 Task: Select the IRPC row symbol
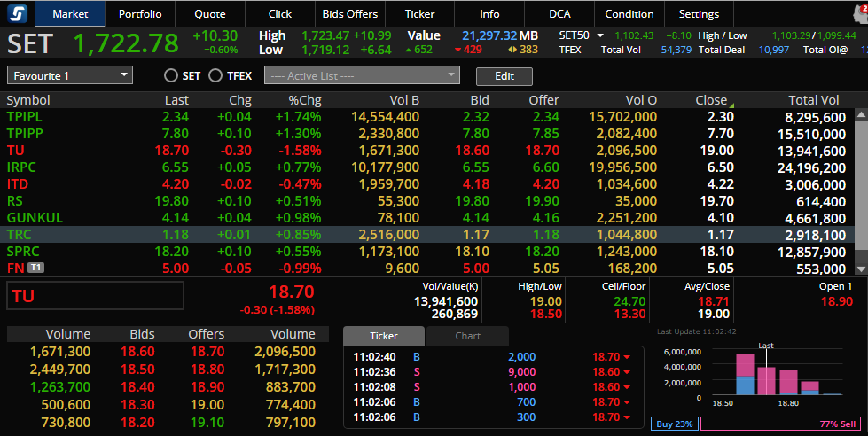[x=21, y=167]
